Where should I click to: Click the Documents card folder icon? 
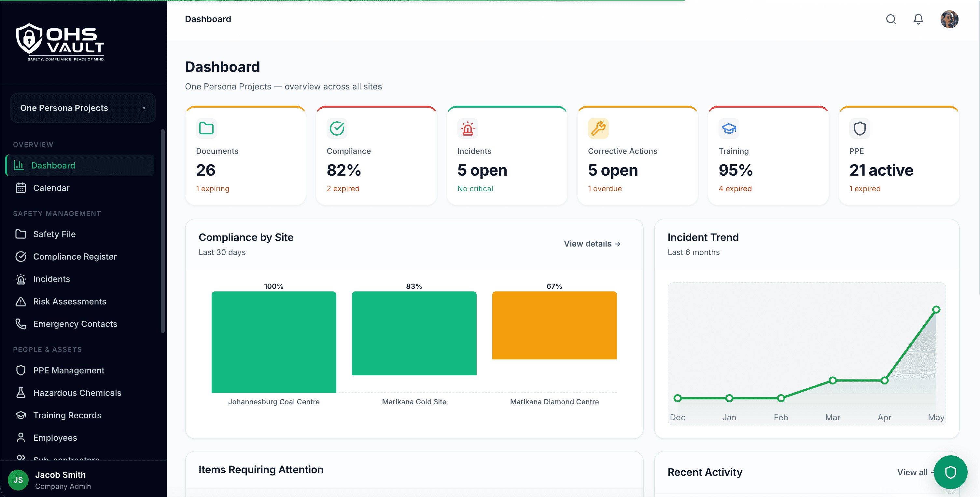pyautogui.click(x=206, y=128)
